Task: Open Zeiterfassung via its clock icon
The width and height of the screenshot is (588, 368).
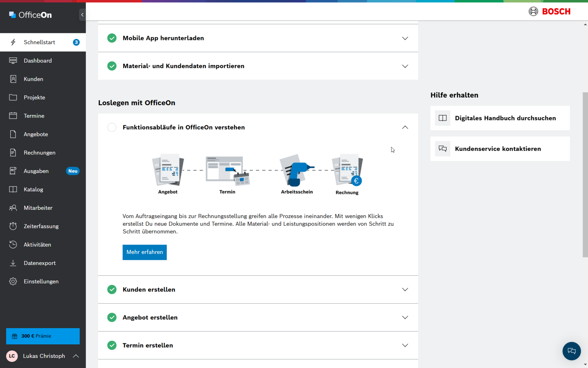Action: 13,226
